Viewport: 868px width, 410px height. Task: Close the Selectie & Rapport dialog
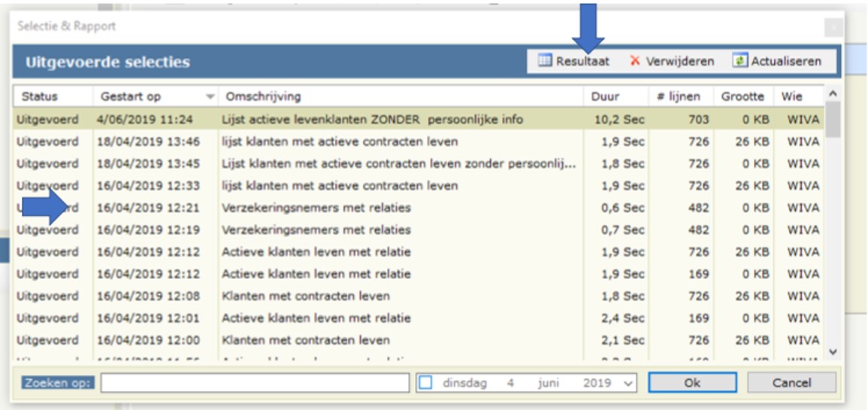(x=833, y=28)
